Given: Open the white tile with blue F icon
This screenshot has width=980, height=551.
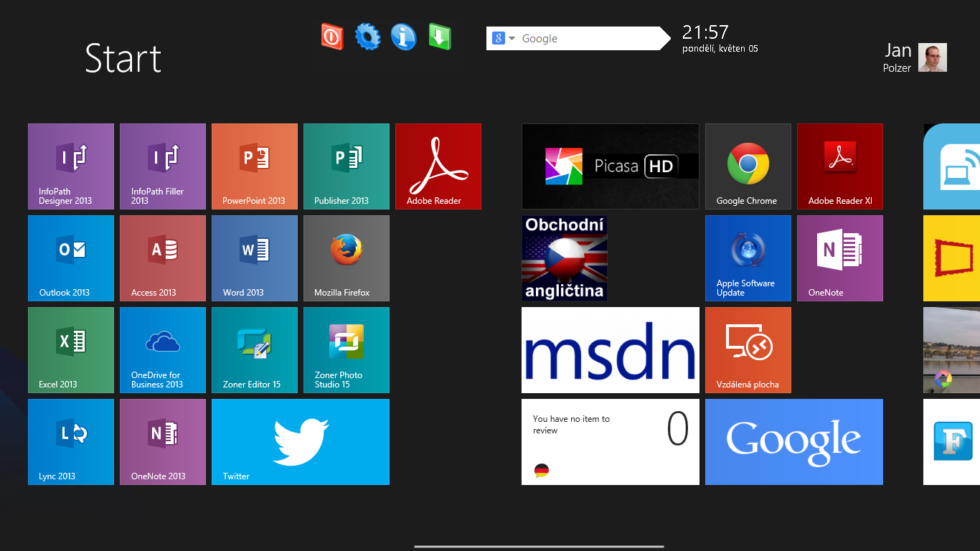Looking at the screenshot, I should pyautogui.click(x=952, y=442).
